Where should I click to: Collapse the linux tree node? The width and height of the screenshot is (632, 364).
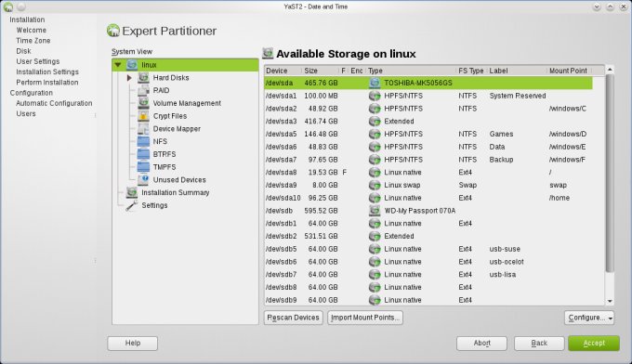point(118,65)
